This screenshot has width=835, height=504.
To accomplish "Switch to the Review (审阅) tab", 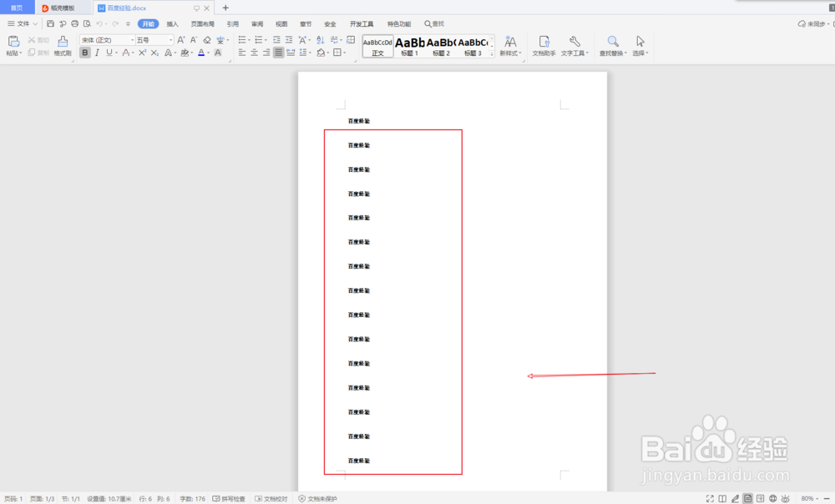I will coord(257,24).
